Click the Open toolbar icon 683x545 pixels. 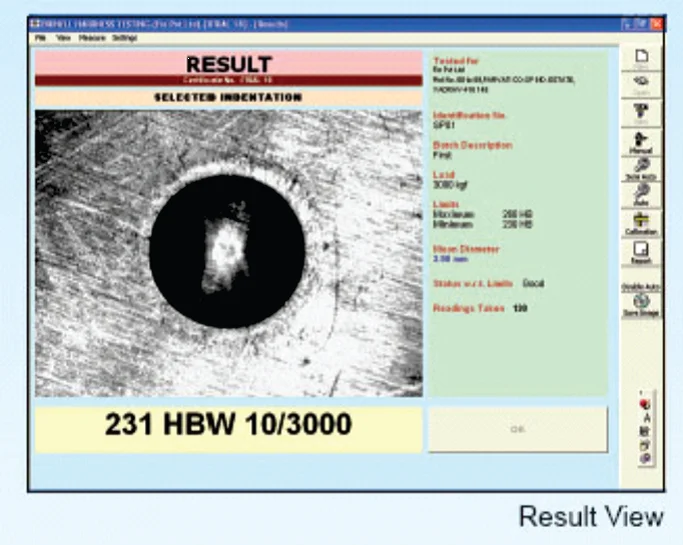tap(641, 85)
